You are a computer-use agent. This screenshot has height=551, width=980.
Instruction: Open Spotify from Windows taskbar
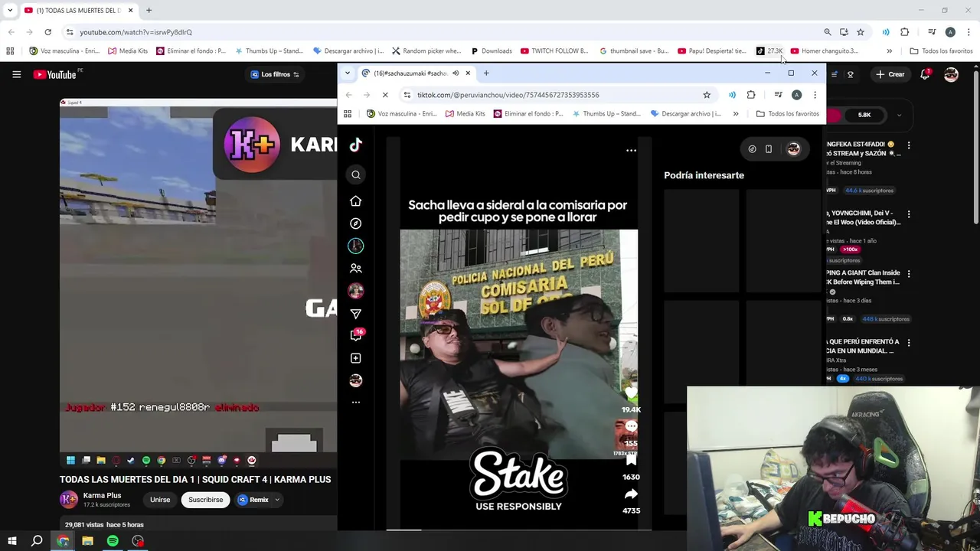(113, 541)
